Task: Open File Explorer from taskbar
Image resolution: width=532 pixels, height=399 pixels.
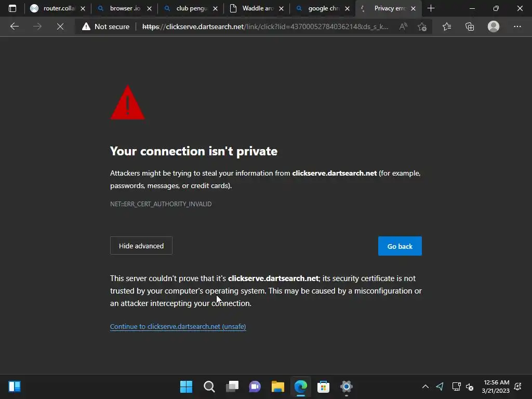Action: pyautogui.click(x=278, y=387)
